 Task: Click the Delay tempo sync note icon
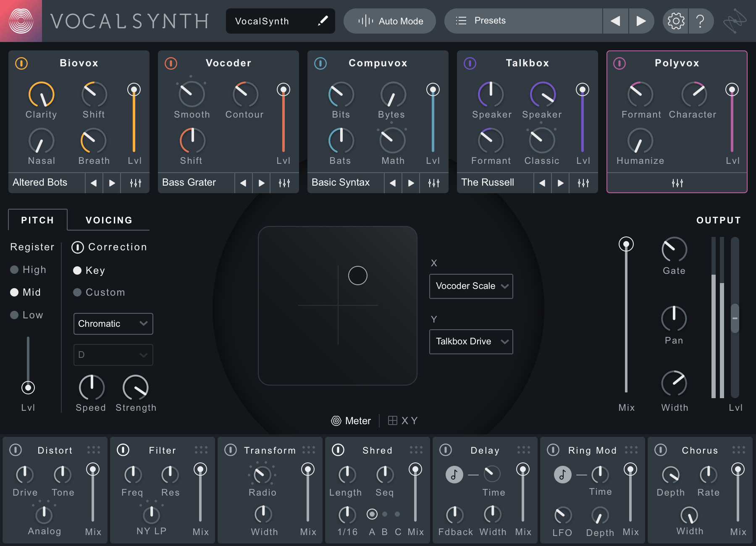(x=454, y=475)
